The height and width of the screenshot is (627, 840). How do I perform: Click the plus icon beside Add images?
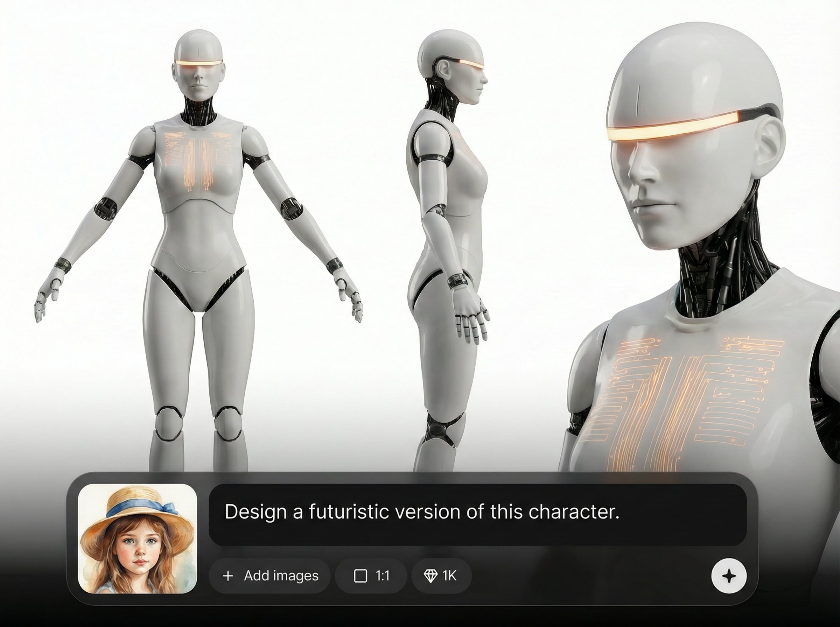tap(228, 576)
